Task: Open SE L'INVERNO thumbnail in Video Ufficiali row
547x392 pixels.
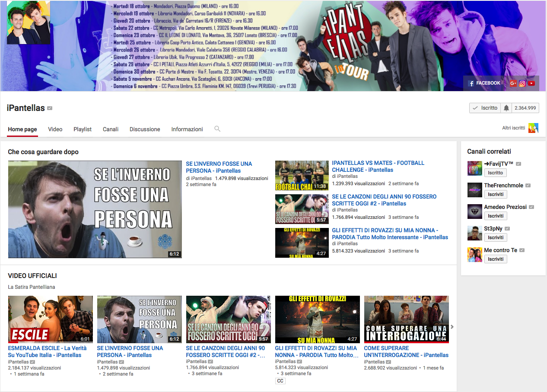Action: pyautogui.click(x=140, y=319)
